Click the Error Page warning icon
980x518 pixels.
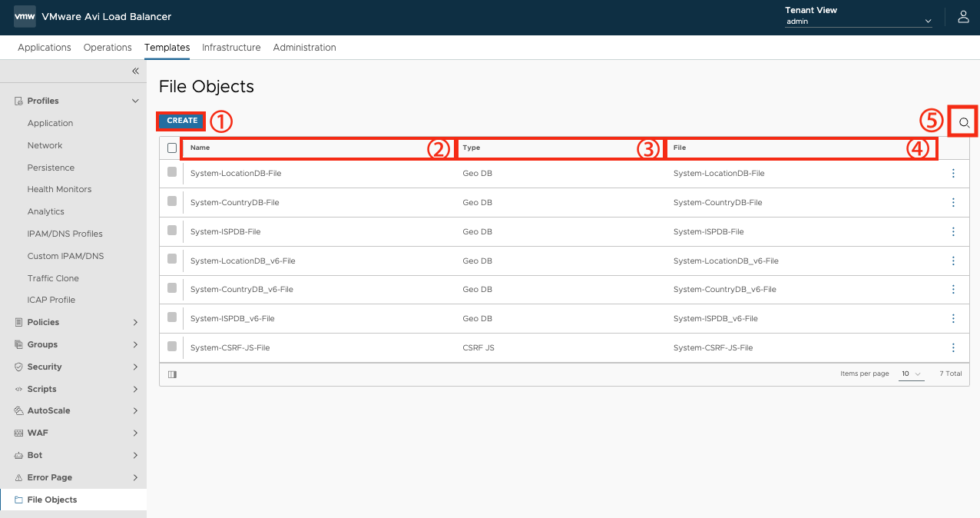(18, 478)
